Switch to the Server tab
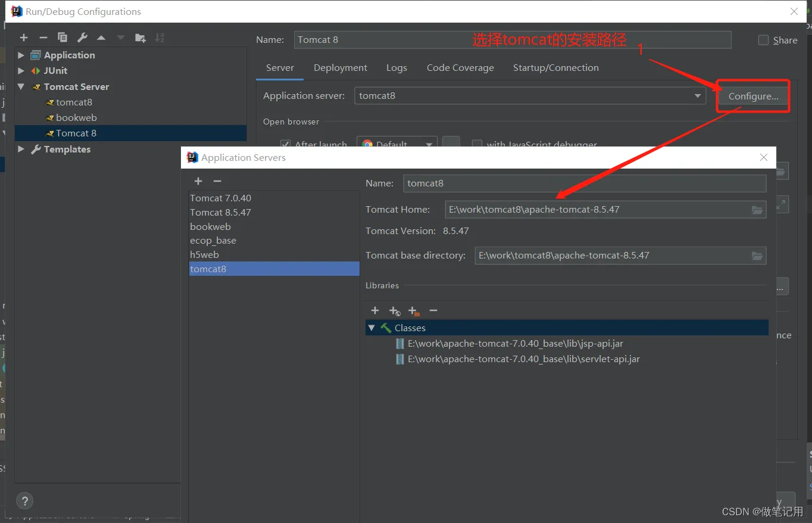 pos(280,68)
